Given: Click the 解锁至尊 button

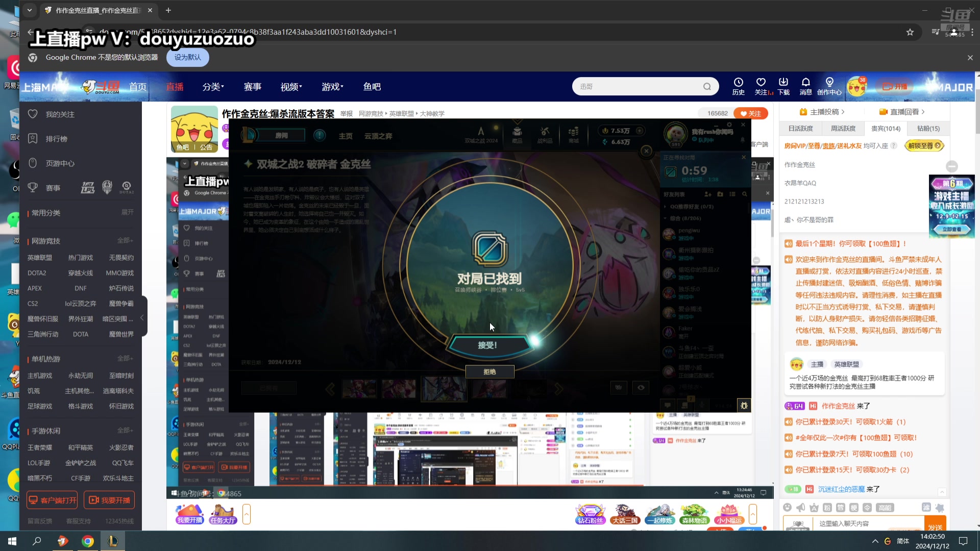Looking at the screenshot, I should click(x=924, y=146).
